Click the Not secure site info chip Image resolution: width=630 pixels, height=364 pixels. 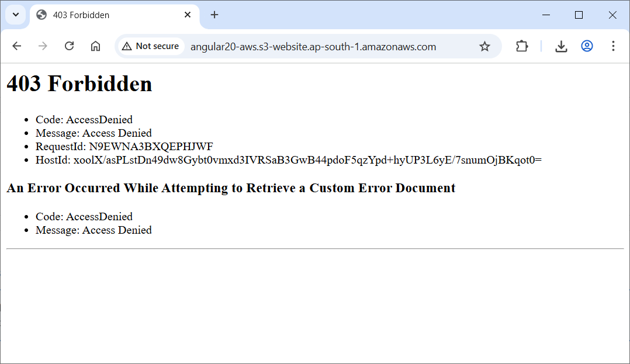click(151, 46)
